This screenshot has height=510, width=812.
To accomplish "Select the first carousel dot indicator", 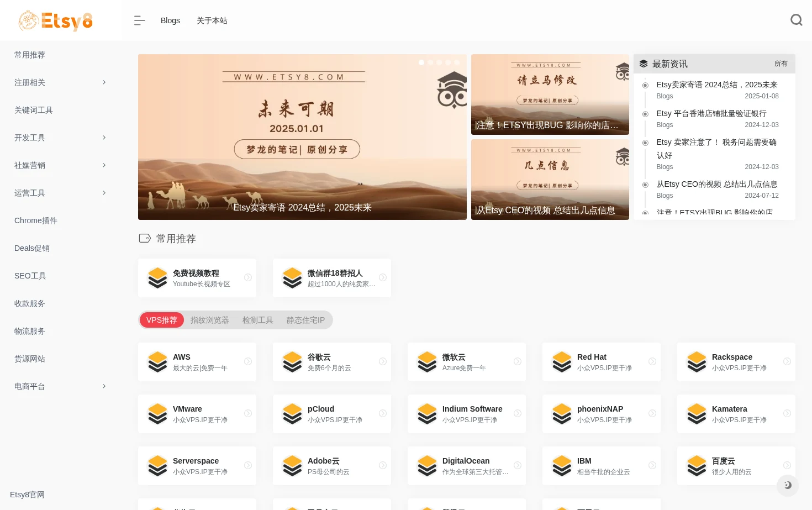I will click(x=421, y=62).
